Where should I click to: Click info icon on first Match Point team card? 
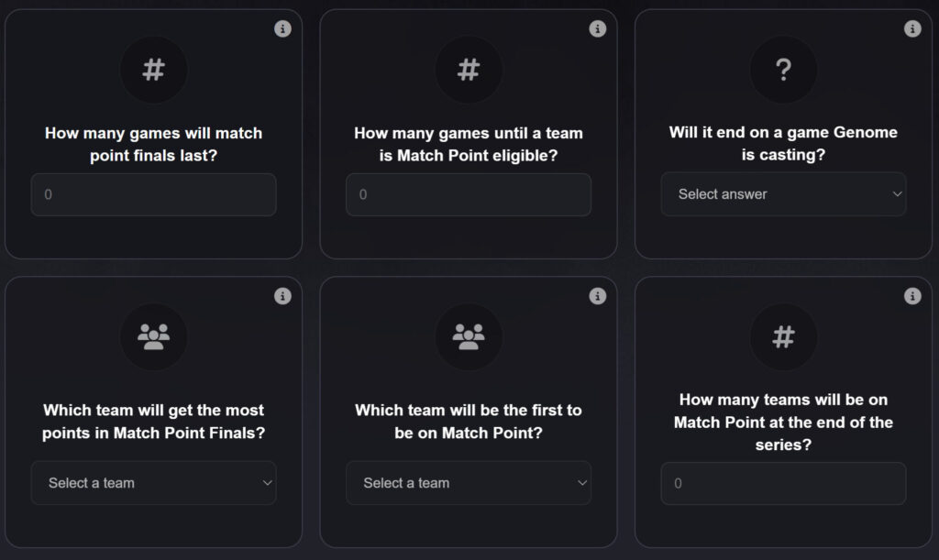[598, 296]
